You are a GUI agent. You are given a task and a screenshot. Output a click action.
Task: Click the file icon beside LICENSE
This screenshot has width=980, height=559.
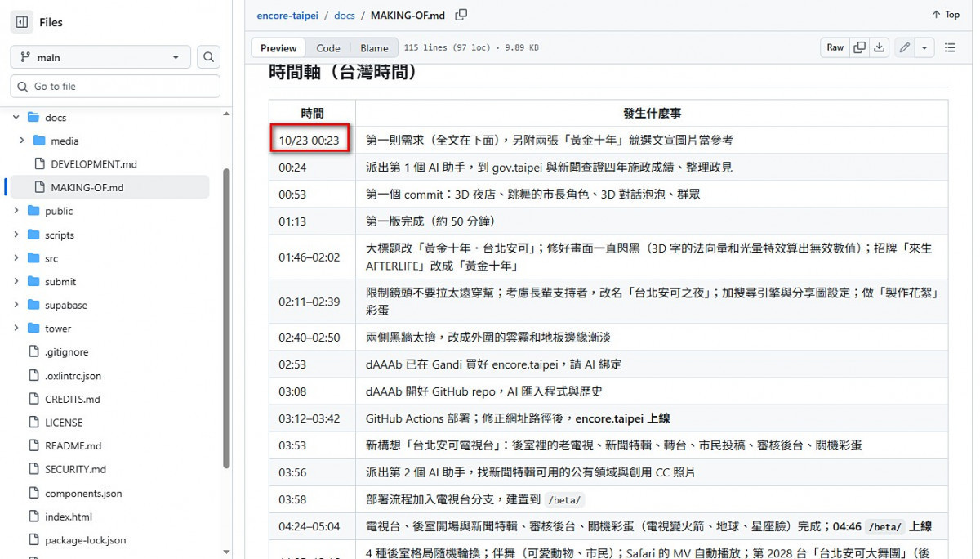tap(33, 423)
